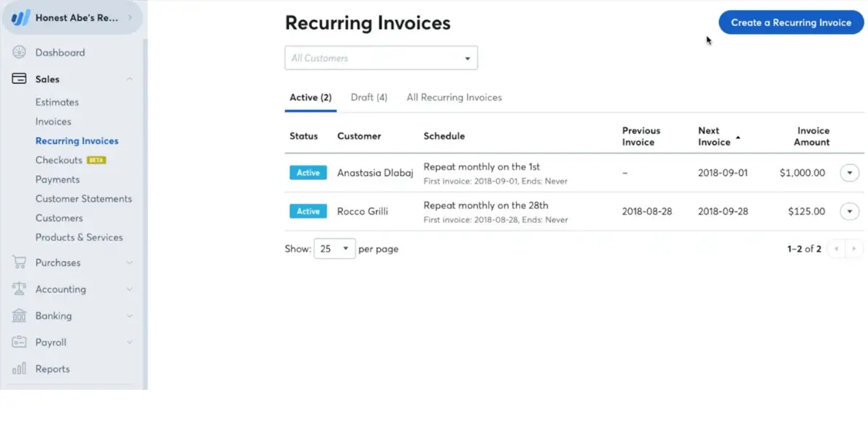Click the Recurring Invoices page heading
This screenshot has width=868, height=434.
367,23
